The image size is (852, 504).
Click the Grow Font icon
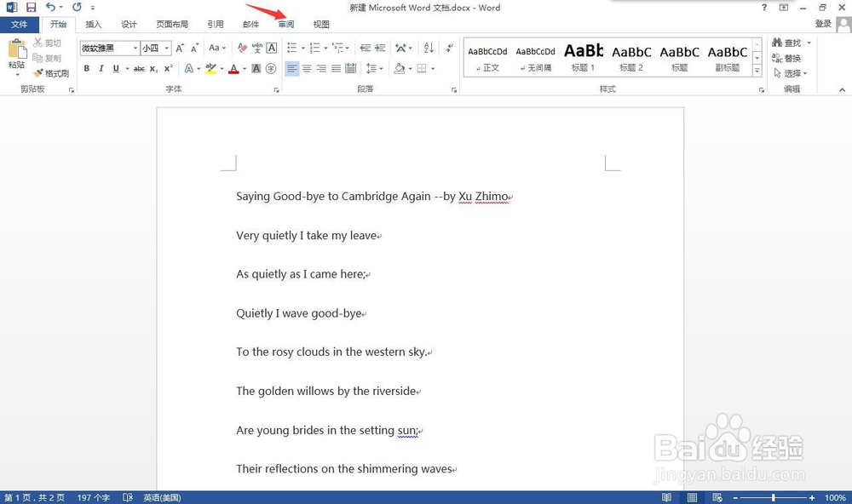point(180,48)
